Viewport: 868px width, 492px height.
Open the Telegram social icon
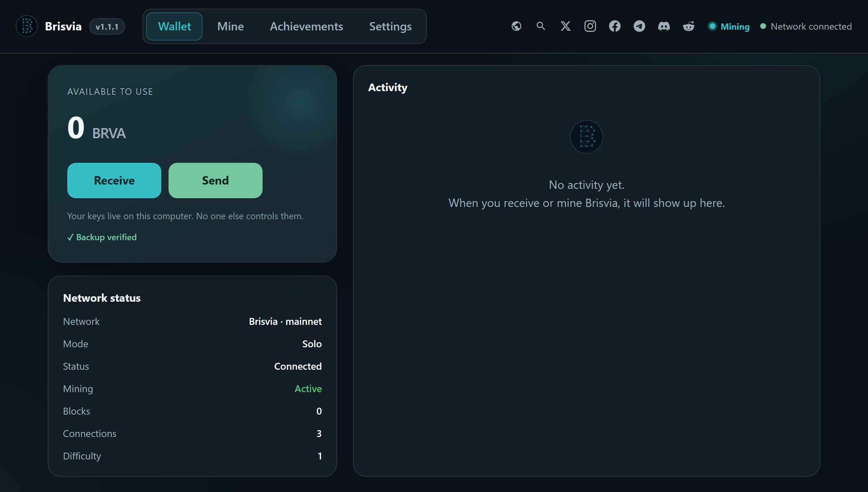(639, 26)
